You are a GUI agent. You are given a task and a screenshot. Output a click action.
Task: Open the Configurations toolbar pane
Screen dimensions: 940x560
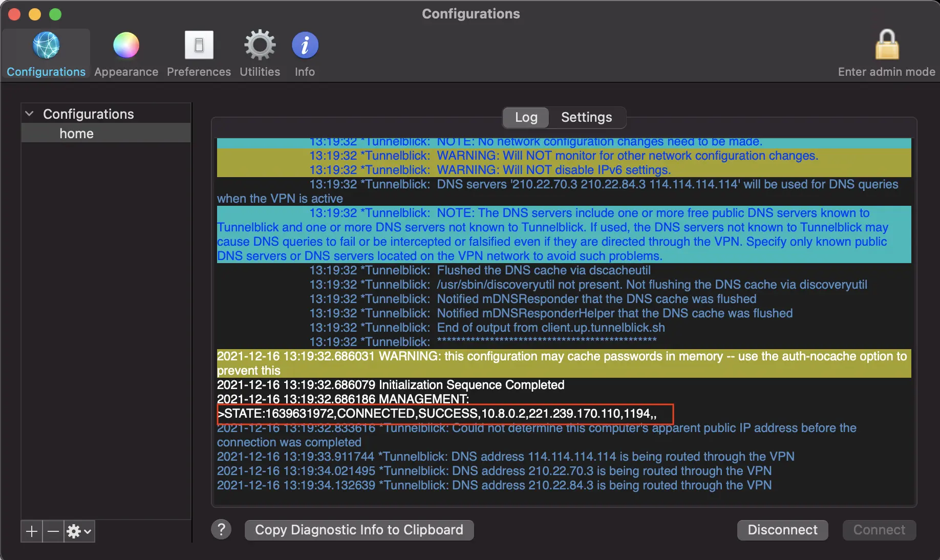tap(46, 54)
